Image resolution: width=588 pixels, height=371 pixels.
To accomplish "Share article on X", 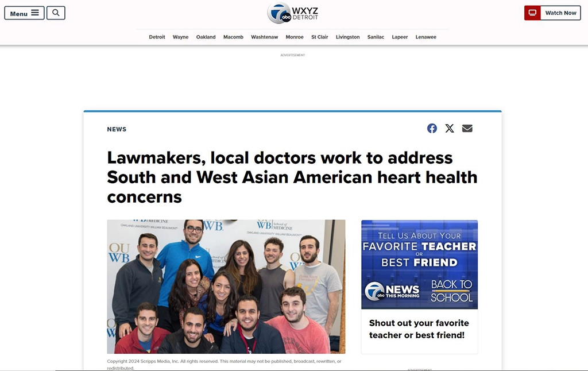I will pyautogui.click(x=450, y=129).
